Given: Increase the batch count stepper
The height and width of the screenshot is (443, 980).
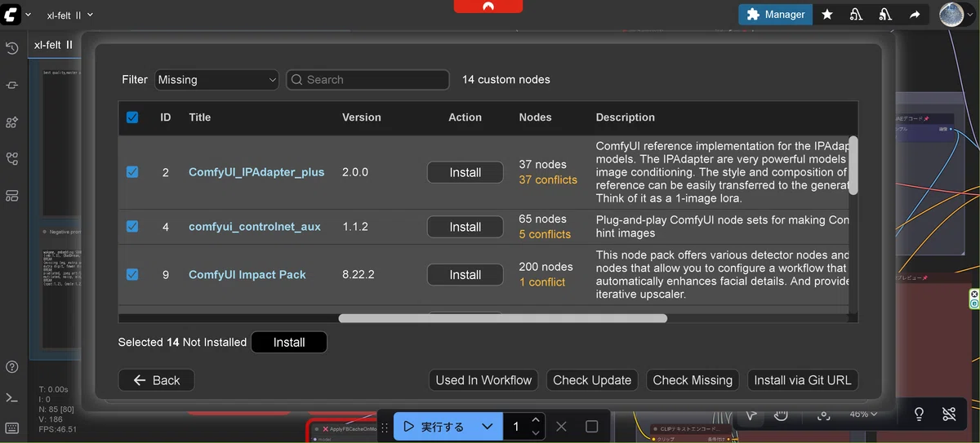Looking at the screenshot, I should 535,420.
